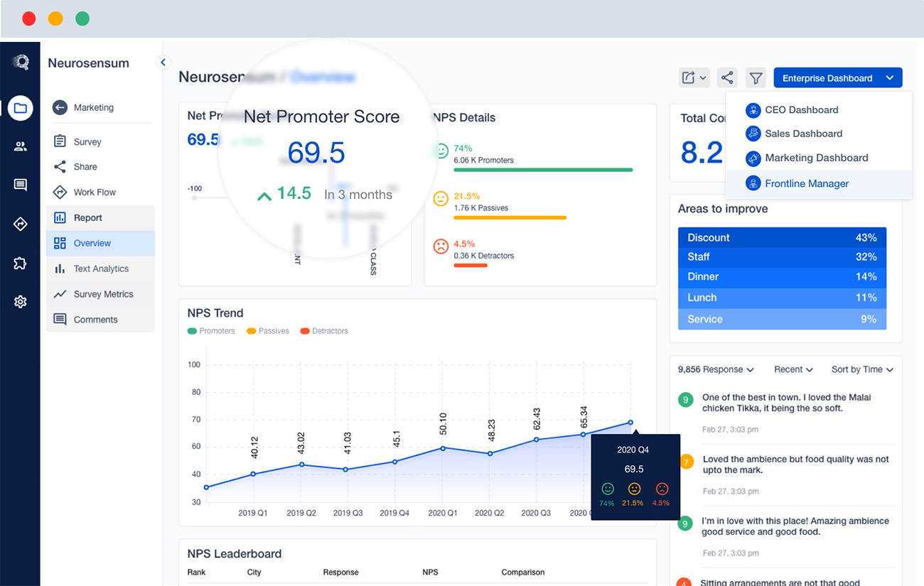Open Text Analytics report
The width and height of the screenshot is (924, 586).
(100, 268)
